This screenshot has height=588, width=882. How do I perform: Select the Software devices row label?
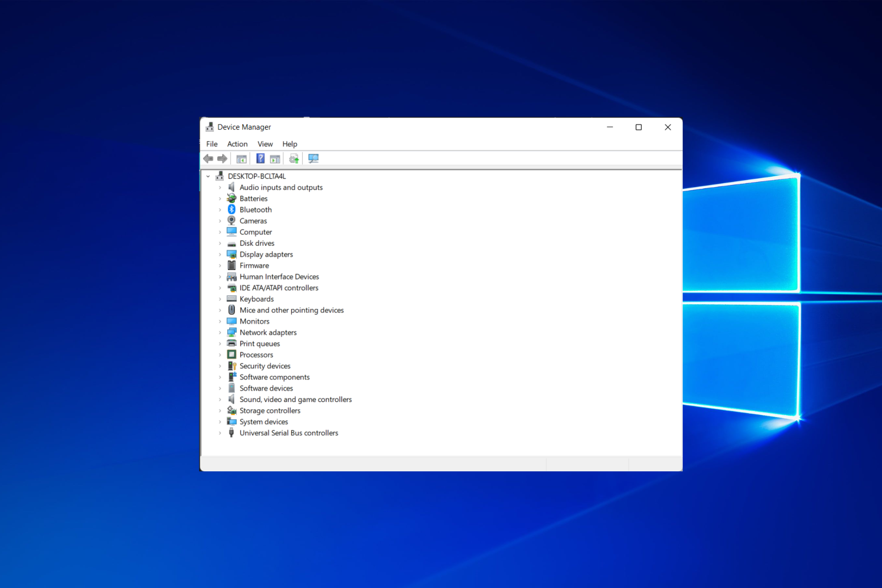266,388
